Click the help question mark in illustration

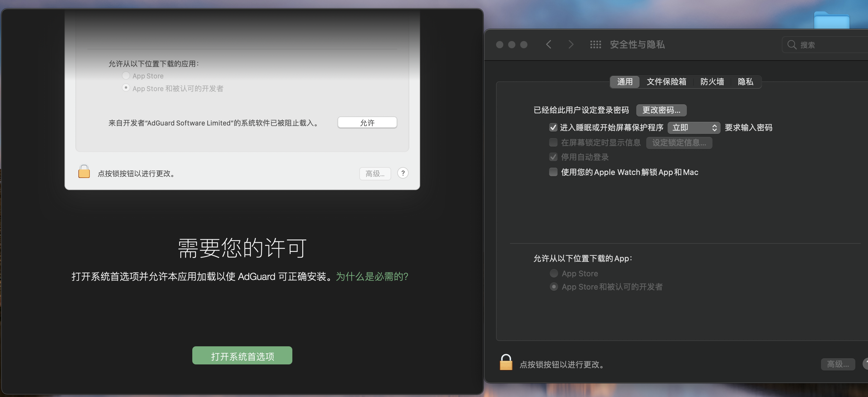click(403, 173)
